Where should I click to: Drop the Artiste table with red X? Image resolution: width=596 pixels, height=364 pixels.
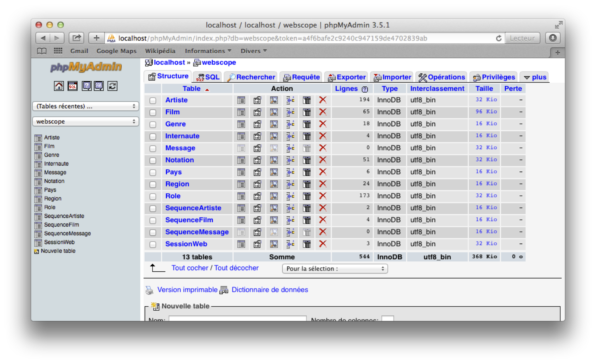[x=323, y=100]
